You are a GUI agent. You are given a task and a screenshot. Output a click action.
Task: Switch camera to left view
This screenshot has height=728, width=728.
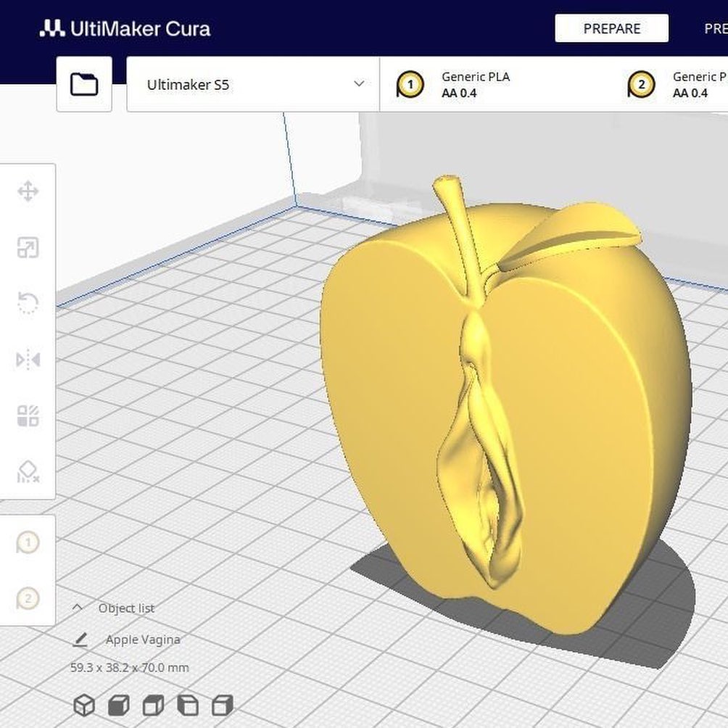188,705
